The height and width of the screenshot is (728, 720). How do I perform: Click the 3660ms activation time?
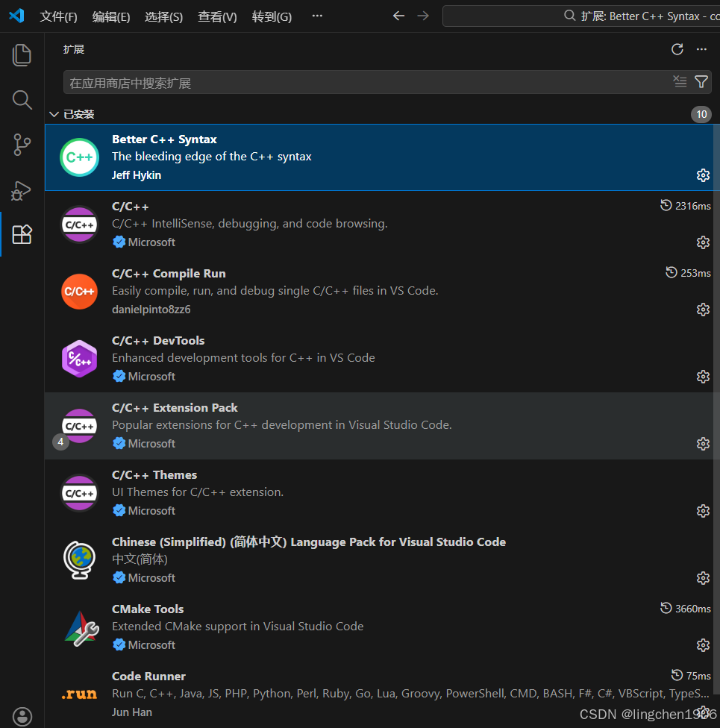coord(686,609)
